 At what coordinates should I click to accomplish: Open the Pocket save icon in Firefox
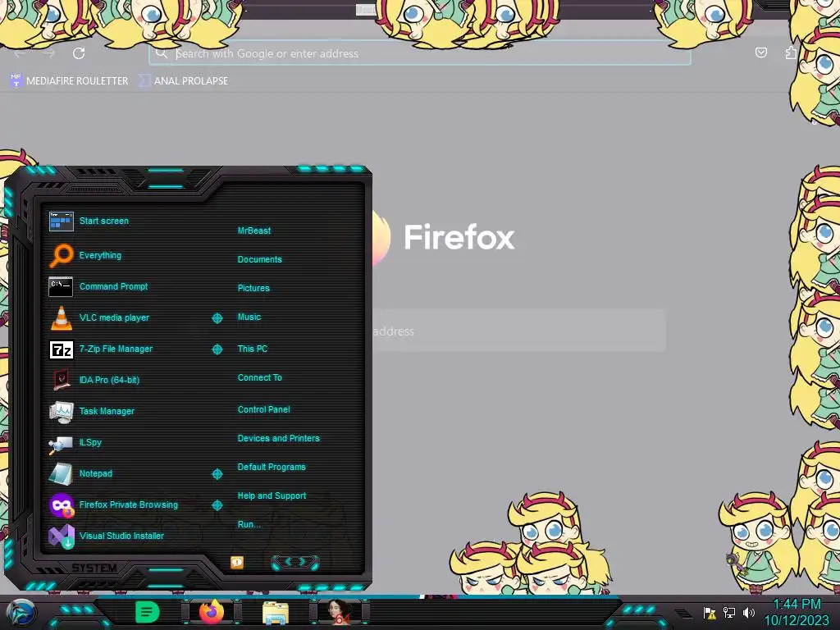[x=760, y=52]
